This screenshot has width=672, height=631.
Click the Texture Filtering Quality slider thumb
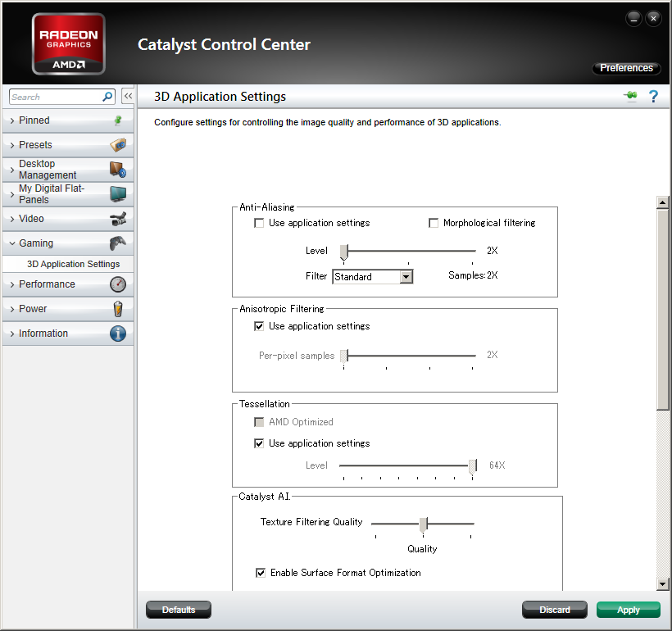424,524
